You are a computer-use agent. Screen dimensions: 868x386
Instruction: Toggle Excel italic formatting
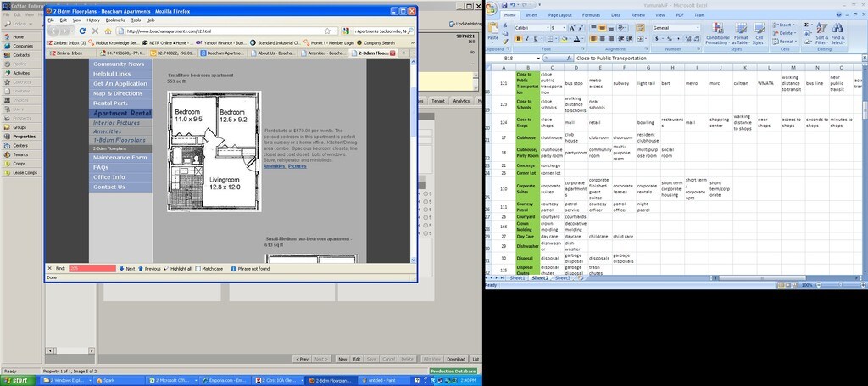(526, 38)
